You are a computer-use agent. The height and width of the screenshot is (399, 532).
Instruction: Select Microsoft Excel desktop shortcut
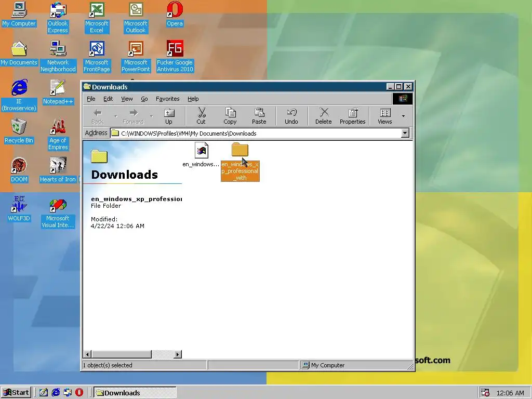pyautogui.click(x=97, y=18)
